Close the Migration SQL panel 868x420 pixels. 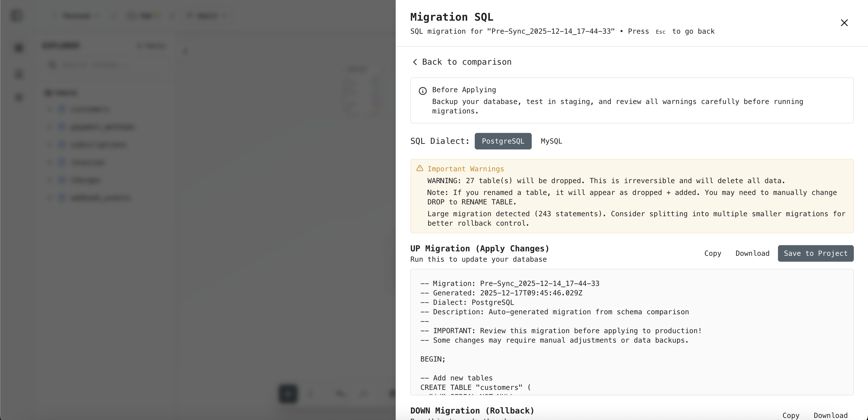point(844,22)
